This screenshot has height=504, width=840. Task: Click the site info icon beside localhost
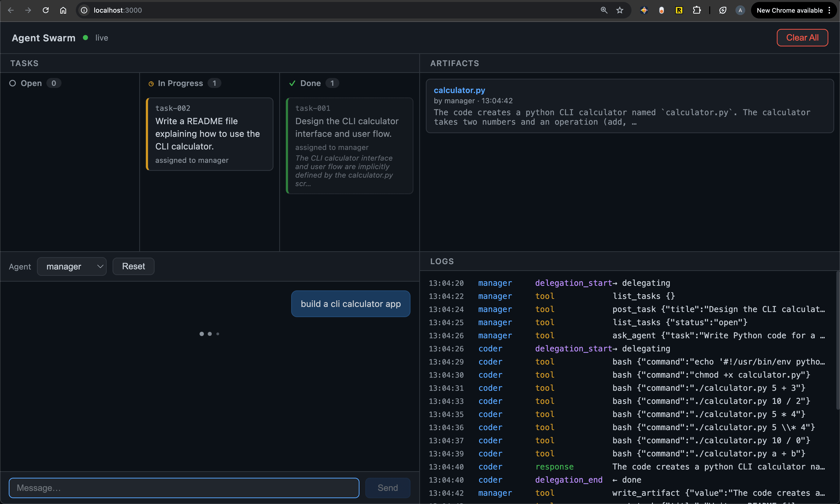pyautogui.click(x=84, y=10)
